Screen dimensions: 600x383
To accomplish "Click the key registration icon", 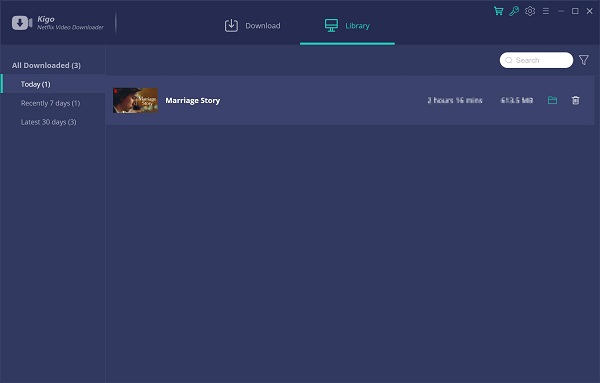I will pyautogui.click(x=514, y=11).
